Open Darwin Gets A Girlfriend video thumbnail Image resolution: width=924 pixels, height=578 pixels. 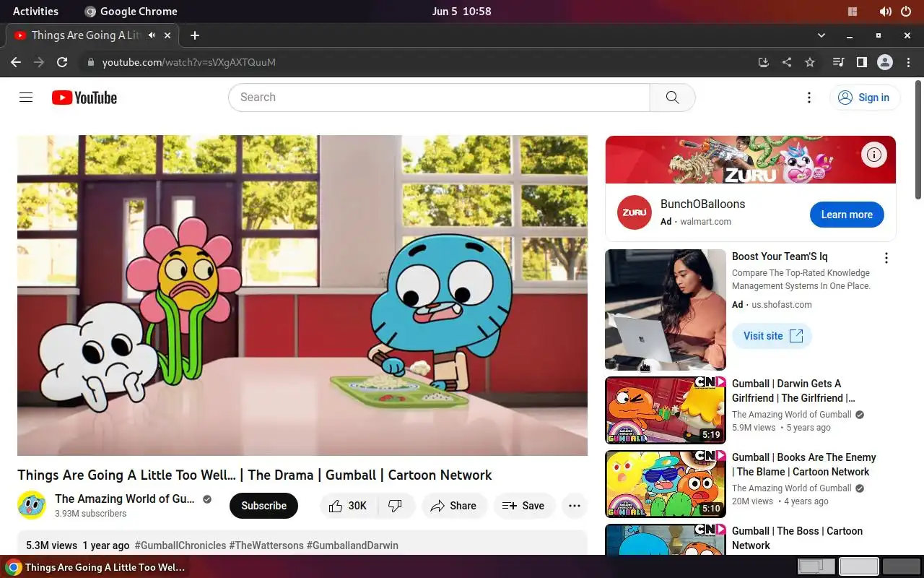pyautogui.click(x=666, y=410)
